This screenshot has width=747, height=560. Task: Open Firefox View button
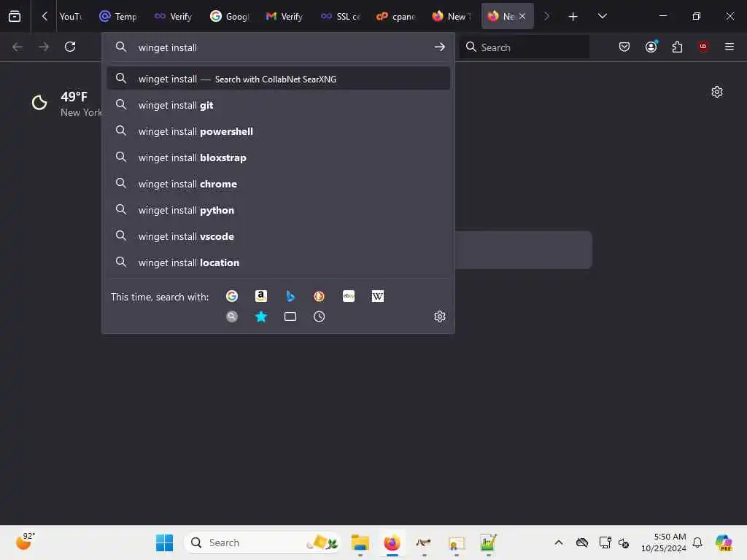pyautogui.click(x=15, y=16)
